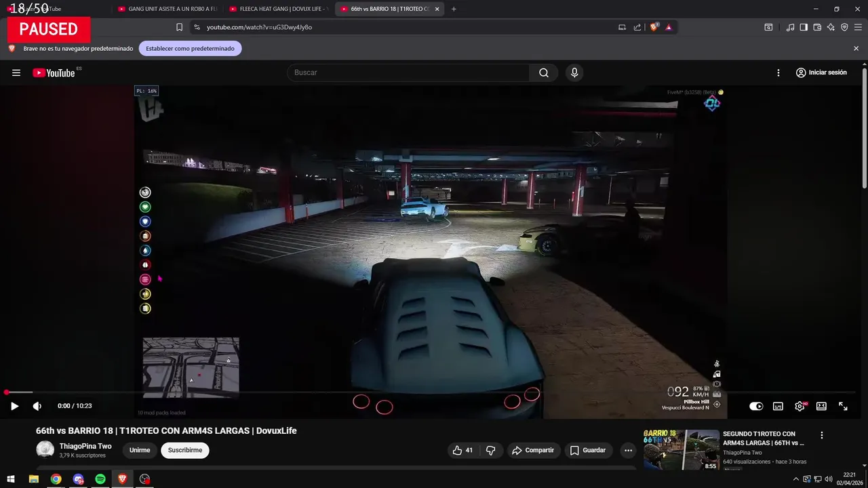The width and height of the screenshot is (868, 488).
Task: Close the 66th vs BARRIO 18 tab
Action: click(x=437, y=9)
